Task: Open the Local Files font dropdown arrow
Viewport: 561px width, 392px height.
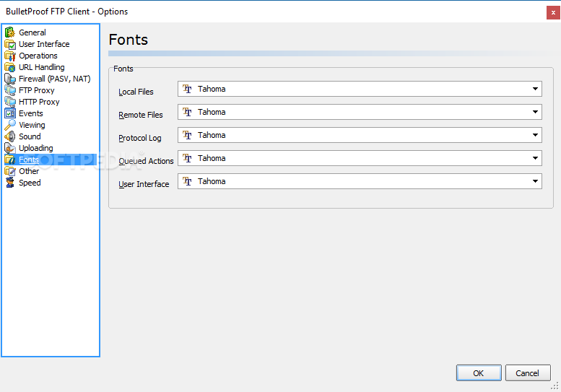Action: 535,89
